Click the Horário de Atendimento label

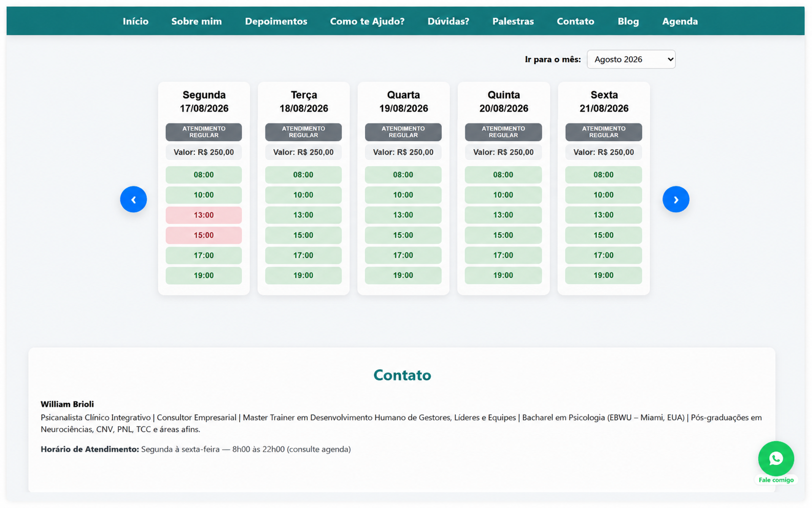[90, 450]
